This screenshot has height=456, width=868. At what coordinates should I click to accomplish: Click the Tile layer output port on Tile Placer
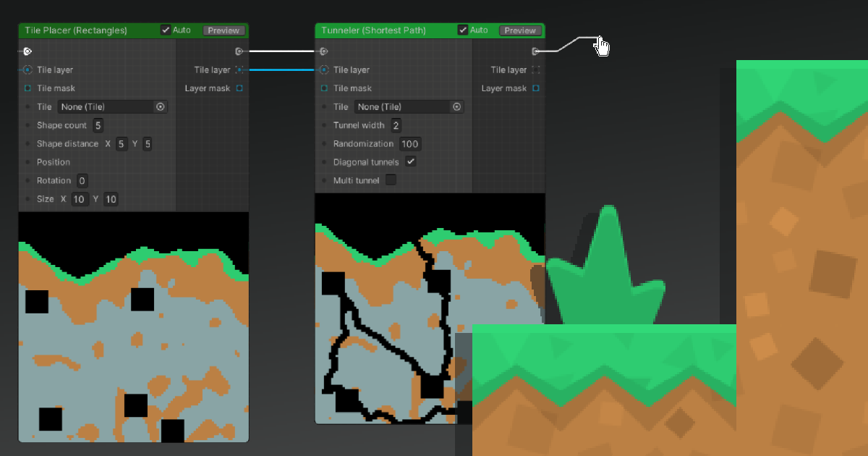[x=239, y=69]
